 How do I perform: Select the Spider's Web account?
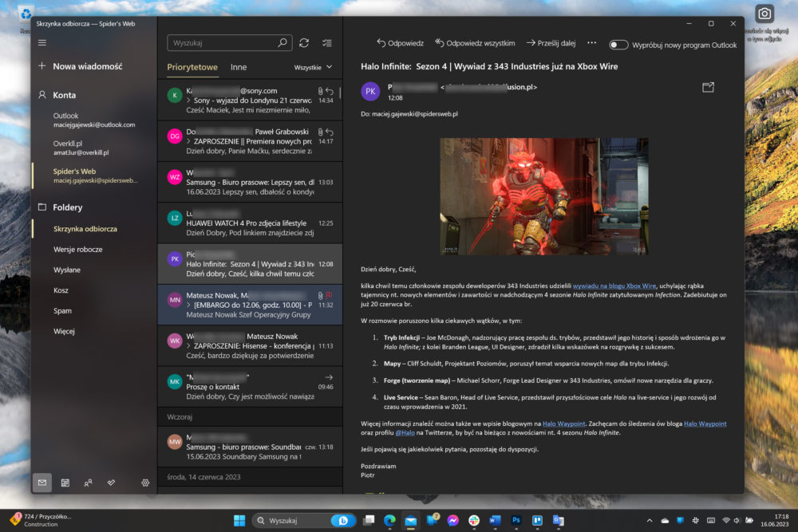(x=94, y=175)
